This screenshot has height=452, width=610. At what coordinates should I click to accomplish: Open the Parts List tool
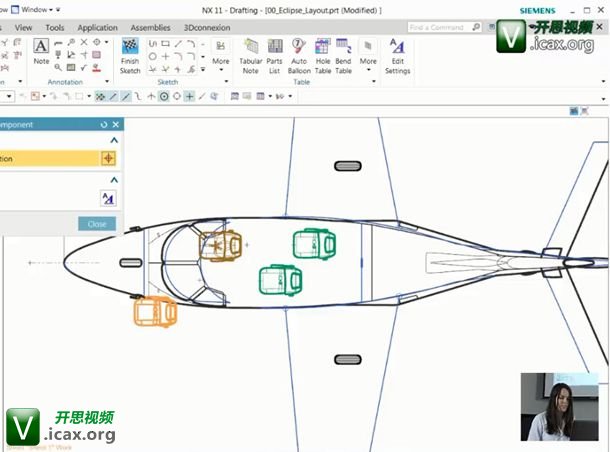pyautogui.click(x=274, y=56)
